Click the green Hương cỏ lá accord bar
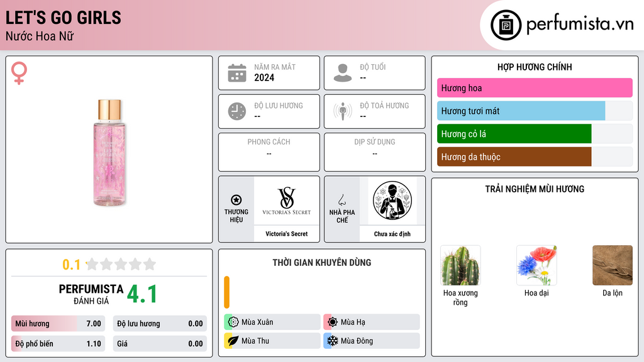Viewport: 644px width, 362px height. pyautogui.click(x=514, y=134)
